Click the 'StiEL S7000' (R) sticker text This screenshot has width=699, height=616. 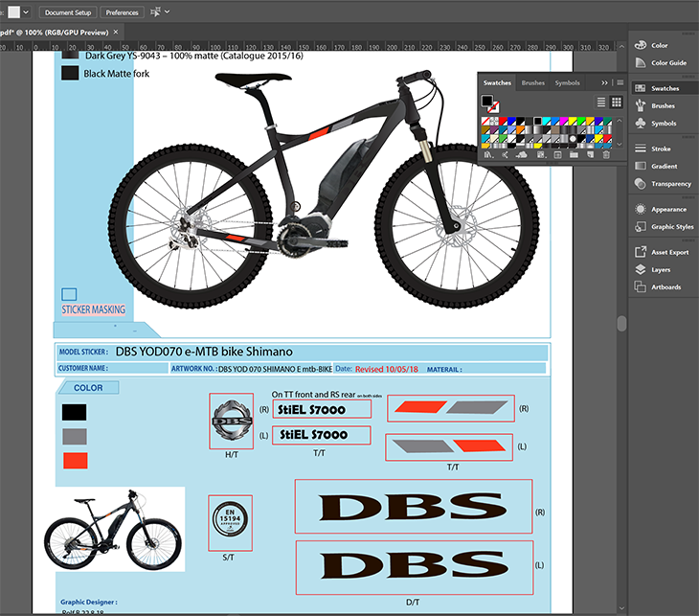click(311, 409)
